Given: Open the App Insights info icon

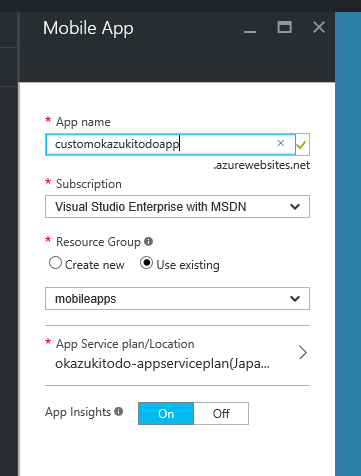Looking at the screenshot, I should click(119, 412).
